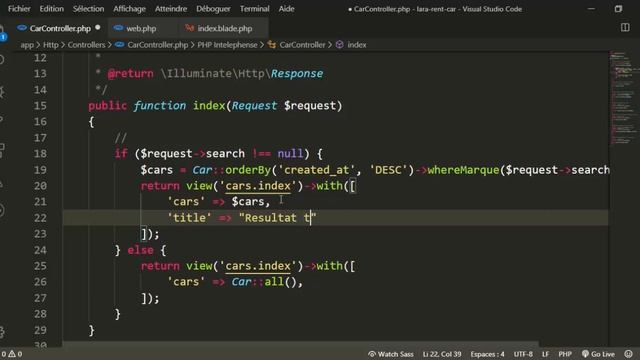Click the PHP language mode selector
Screen dimensions: 640x360
[x=565, y=354]
